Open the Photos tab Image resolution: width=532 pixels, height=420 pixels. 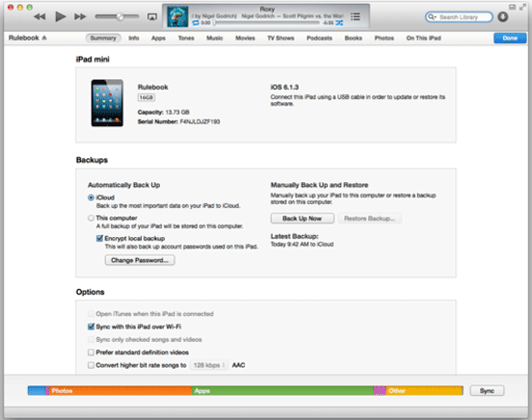coord(385,38)
